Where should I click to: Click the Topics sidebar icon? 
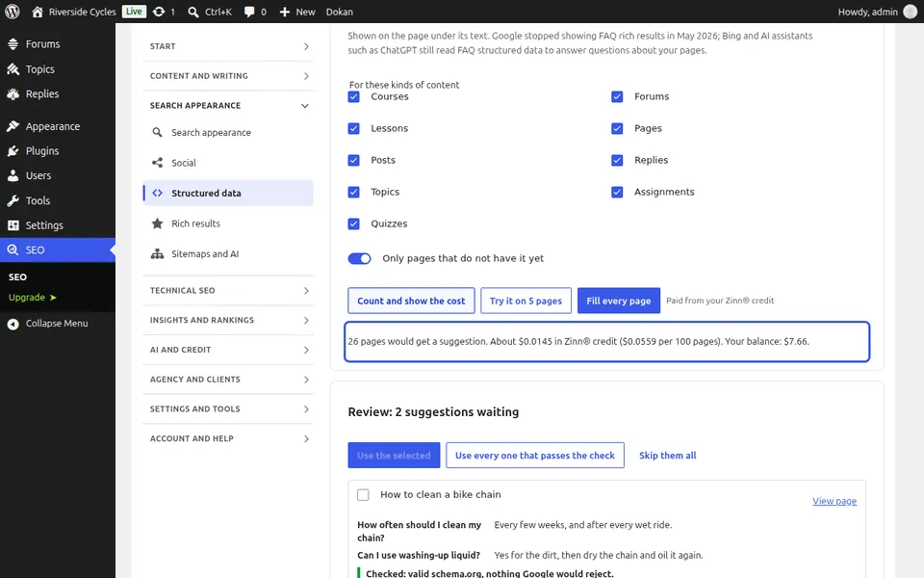tap(13, 69)
